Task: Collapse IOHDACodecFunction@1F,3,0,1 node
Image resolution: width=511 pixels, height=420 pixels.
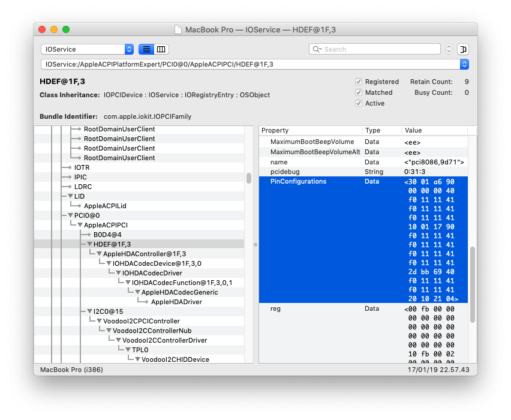Action: (x=128, y=283)
